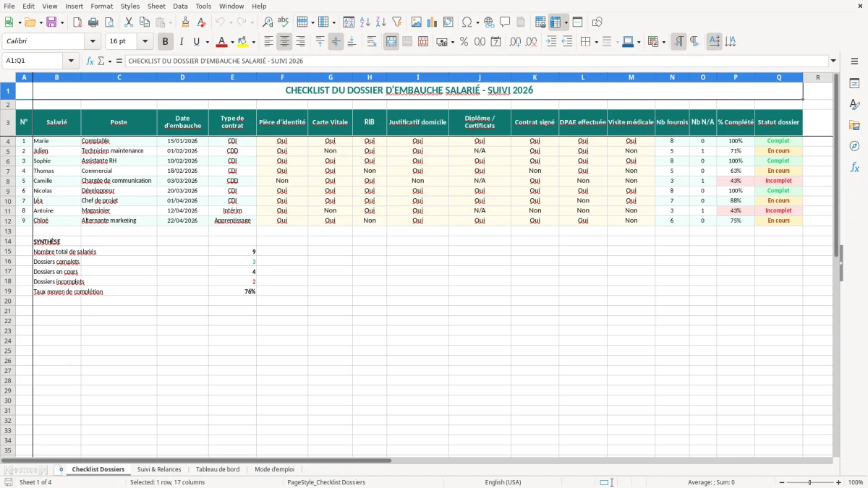Toggle Bold formatting

tap(166, 42)
